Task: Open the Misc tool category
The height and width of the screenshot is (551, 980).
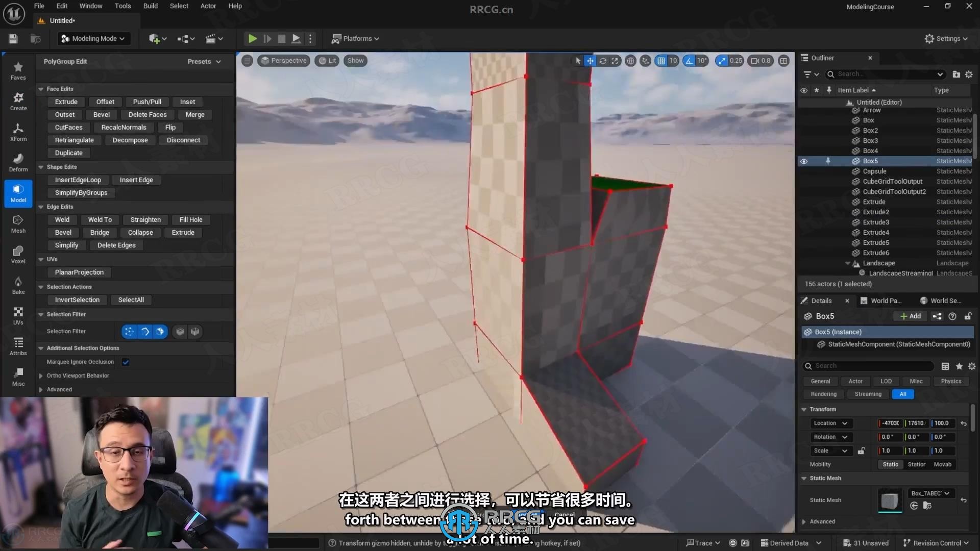Action: pyautogui.click(x=18, y=377)
